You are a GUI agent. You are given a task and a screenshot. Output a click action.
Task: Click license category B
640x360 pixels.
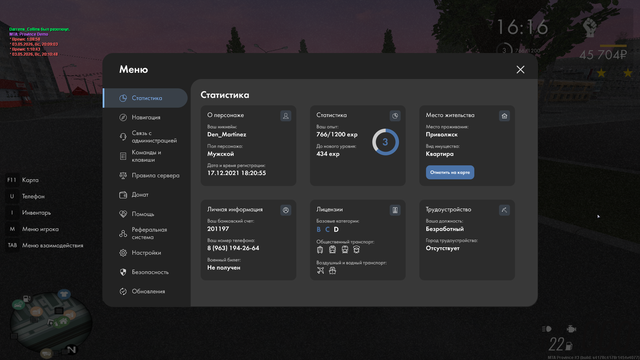[319, 229]
